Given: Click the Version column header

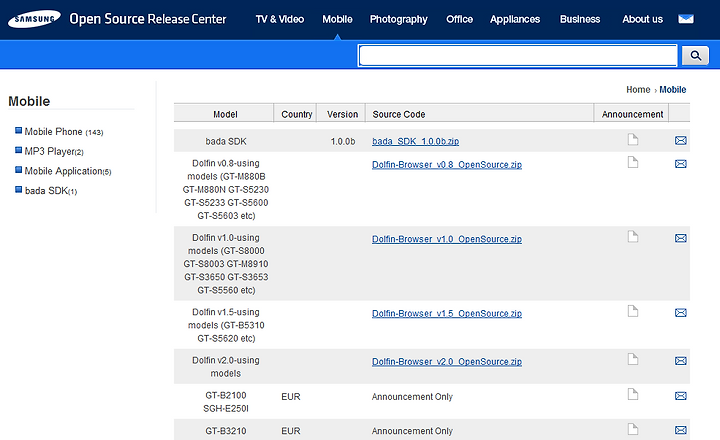Looking at the screenshot, I should pos(342,114).
